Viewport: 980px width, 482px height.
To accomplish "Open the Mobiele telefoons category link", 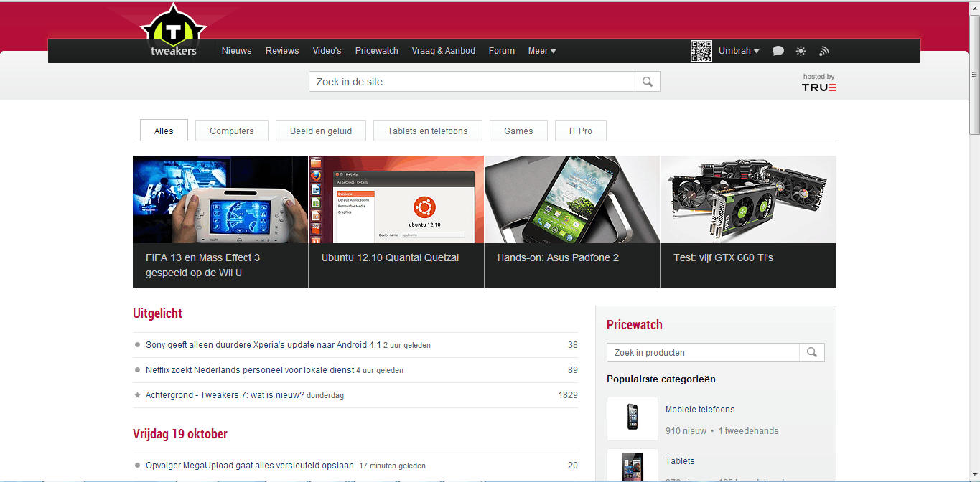I will [700, 410].
